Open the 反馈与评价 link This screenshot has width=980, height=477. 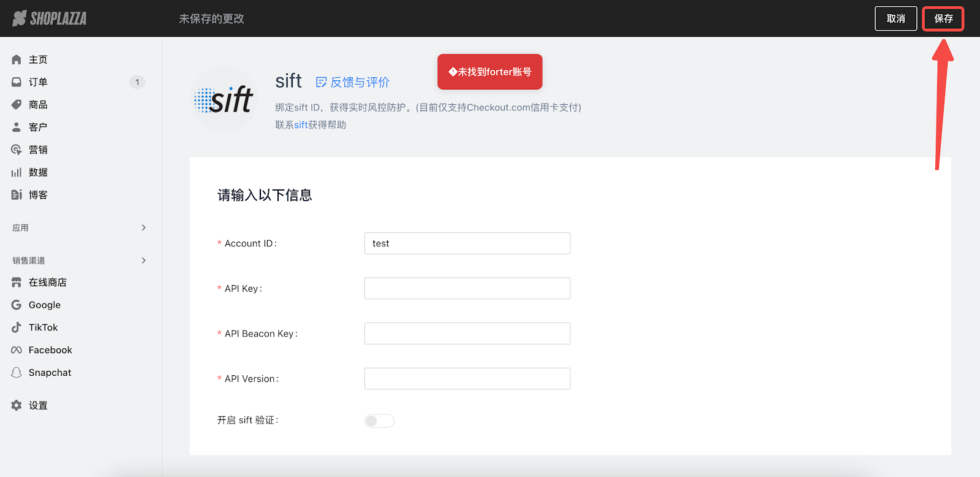[360, 82]
